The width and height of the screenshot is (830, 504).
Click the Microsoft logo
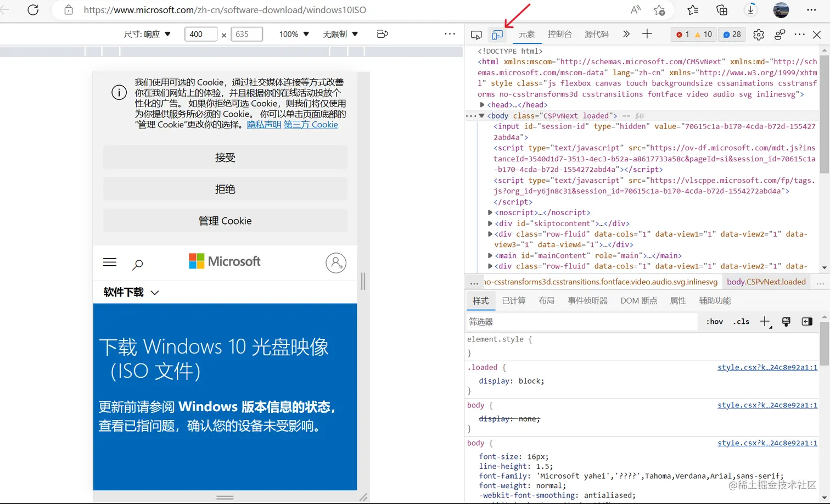coord(225,261)
